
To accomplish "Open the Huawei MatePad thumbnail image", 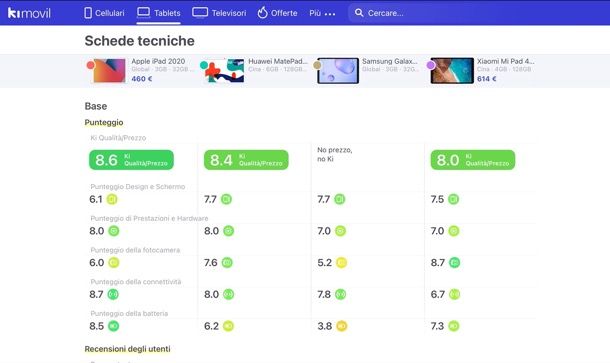I will point(224,71).
